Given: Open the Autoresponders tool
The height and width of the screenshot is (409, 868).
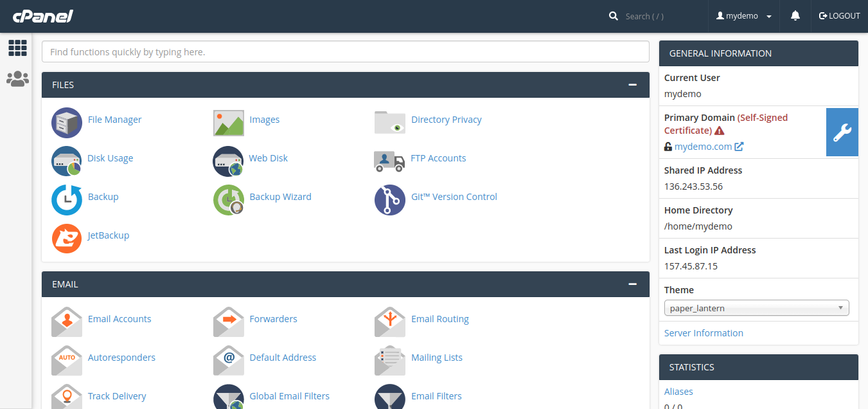Looking at the screenshot, I should click(x=121, y=358).
